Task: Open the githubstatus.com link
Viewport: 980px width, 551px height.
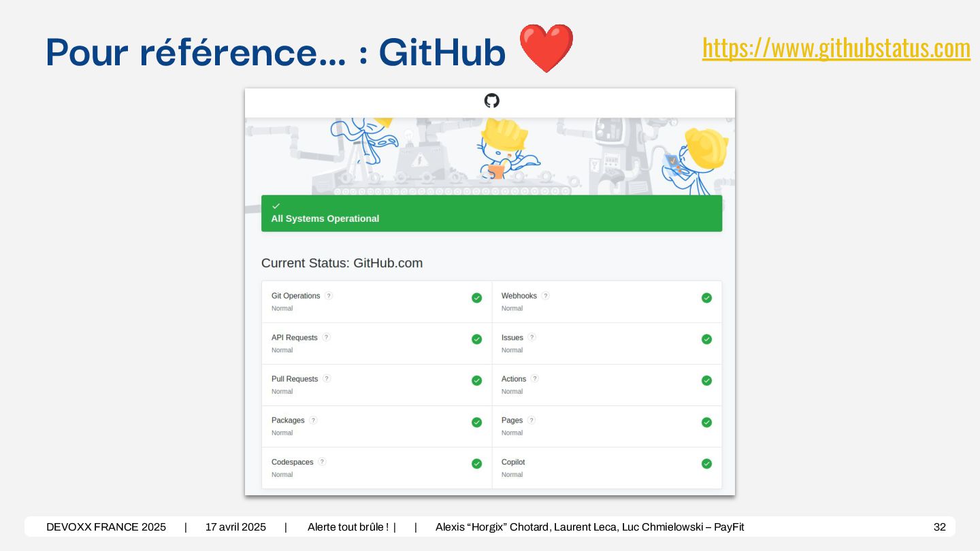Action: click(836, 48)
